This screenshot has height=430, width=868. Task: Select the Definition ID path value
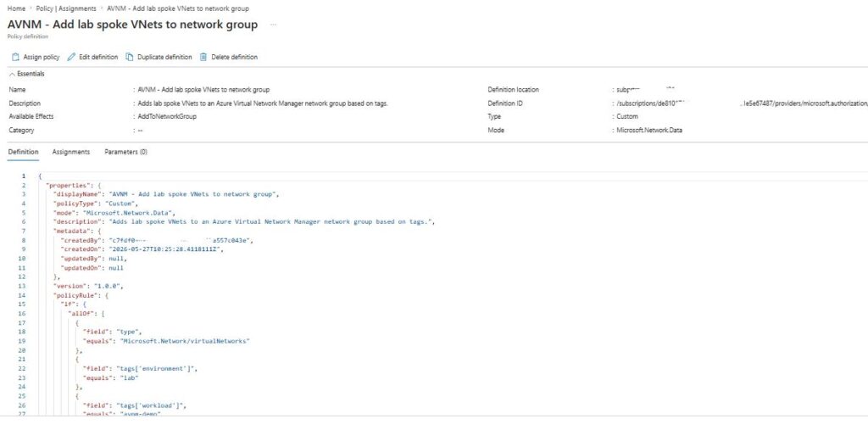[x=742, y=103]
